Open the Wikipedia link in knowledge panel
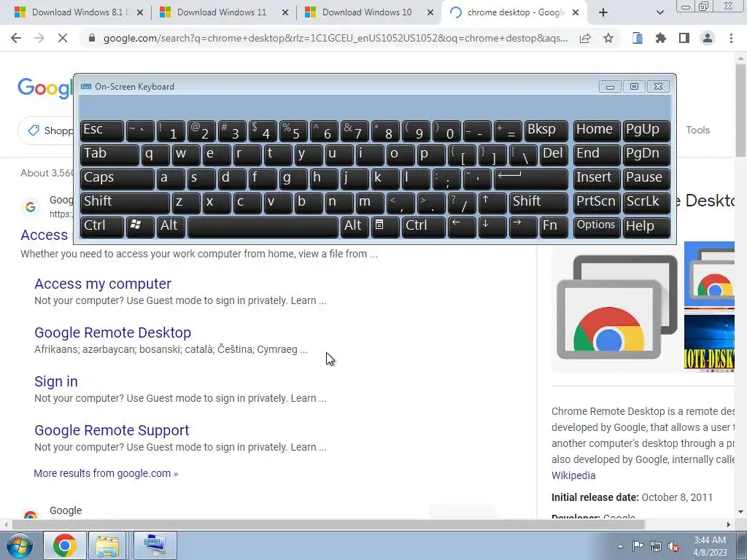This screenshot has height=560, width=747. point(573,475)
